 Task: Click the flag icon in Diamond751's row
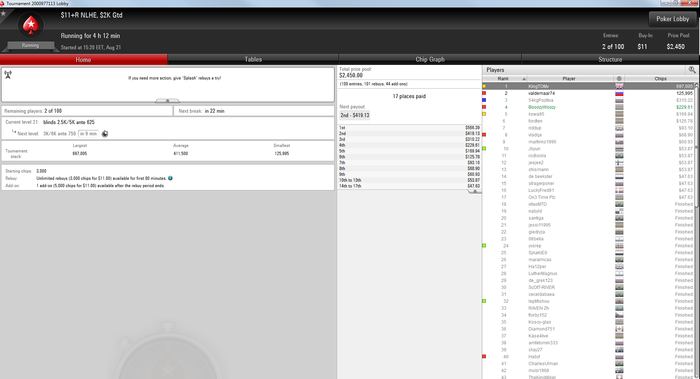(619, 329)
